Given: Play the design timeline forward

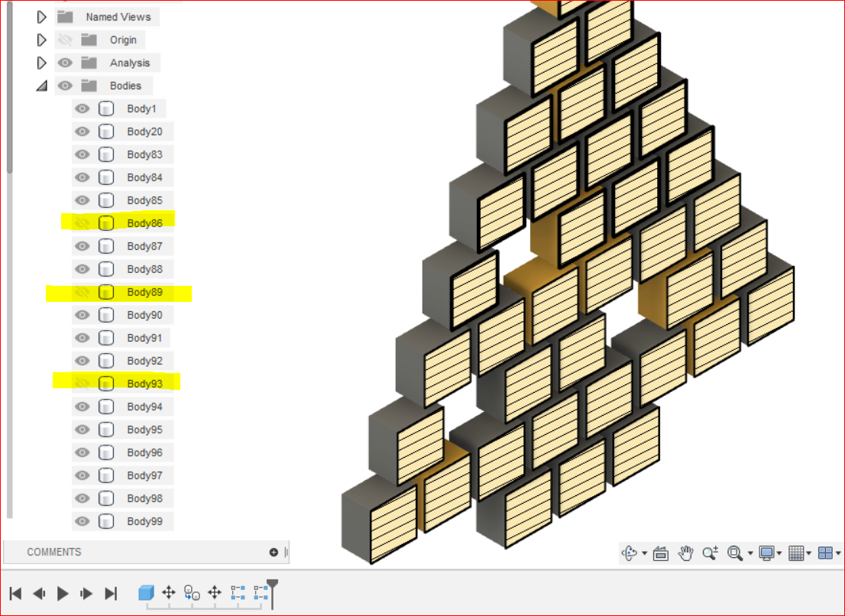Looking at the screenshot, I should click(62, 593).
